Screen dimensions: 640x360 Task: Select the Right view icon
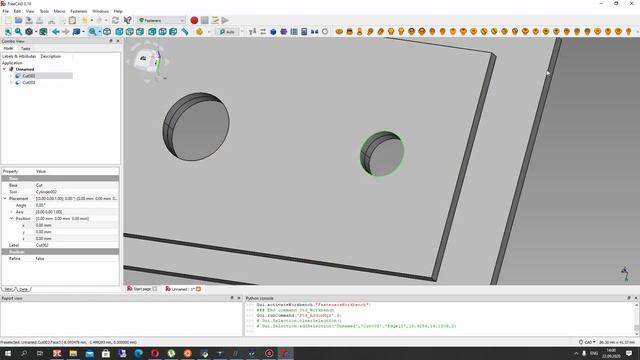point(140,31)
